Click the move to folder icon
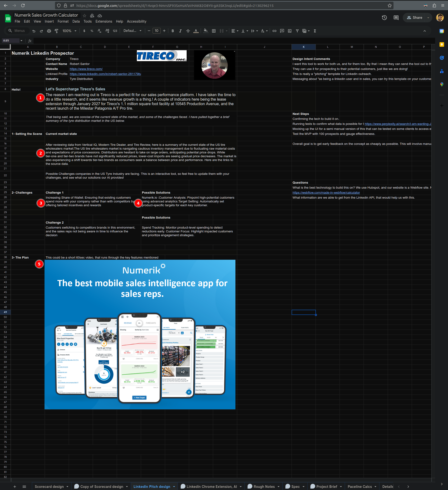The image size is (448, 490). coord(92,15)
